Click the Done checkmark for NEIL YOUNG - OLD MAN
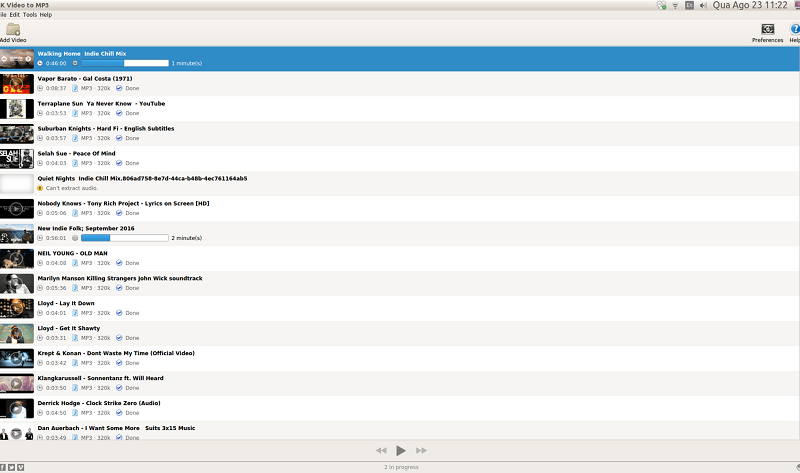The image size is (800, 473). pyautogui.click(x=119, y=263)
